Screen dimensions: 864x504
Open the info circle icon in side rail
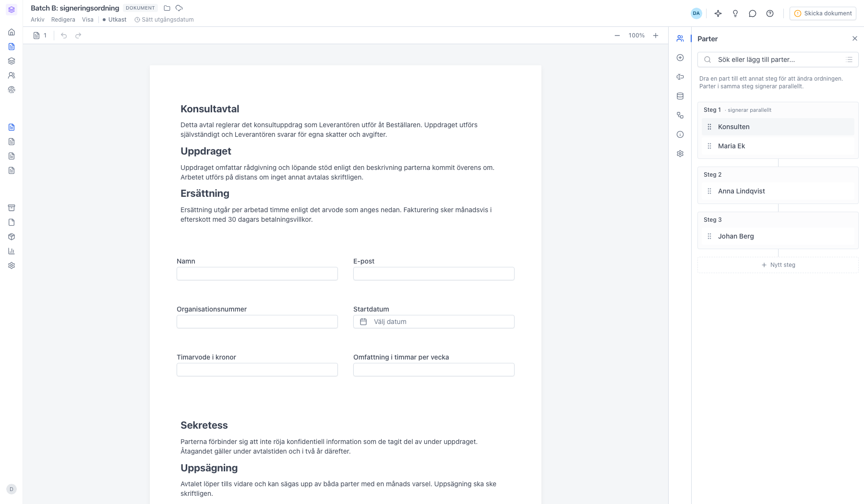[x=680, y=134]
